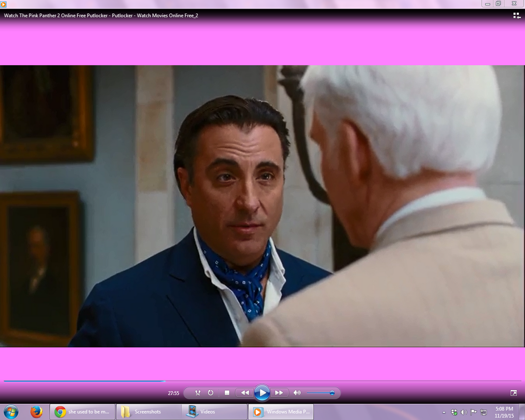This screenshot has height=420, width=525.
Task: Turn shuffle on
Action: 198,393
